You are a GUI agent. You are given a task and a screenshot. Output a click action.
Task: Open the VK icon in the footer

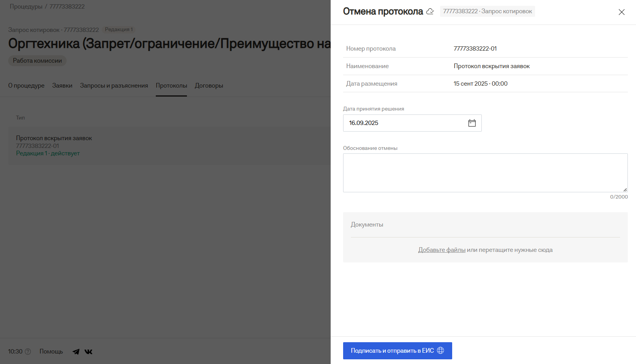click(88, 352)
